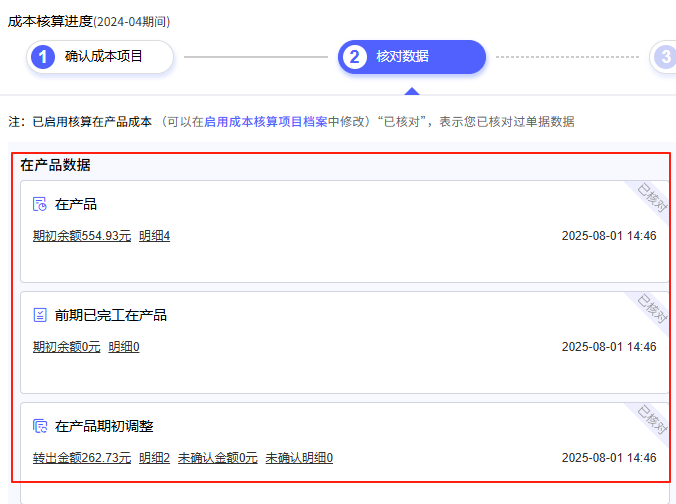The height and width of the screenshot is (504, 676).
Task: Open 期初余额0元 link
Action: pyautogui.click(x=66, y=347)
